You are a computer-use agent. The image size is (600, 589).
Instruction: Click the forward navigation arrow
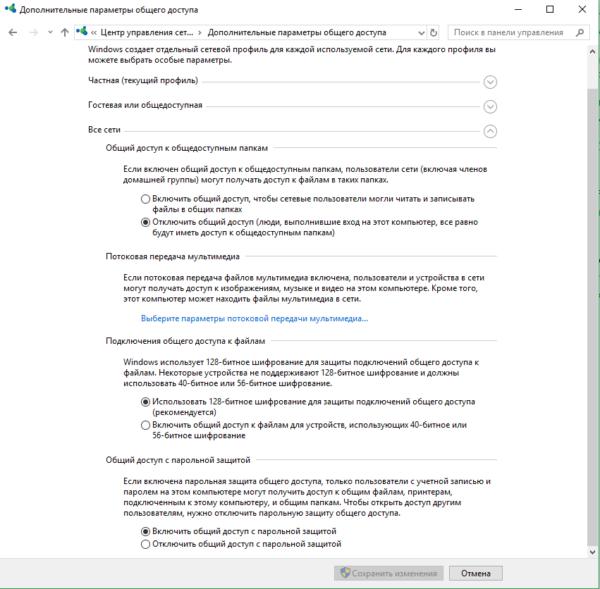point(34,33)
